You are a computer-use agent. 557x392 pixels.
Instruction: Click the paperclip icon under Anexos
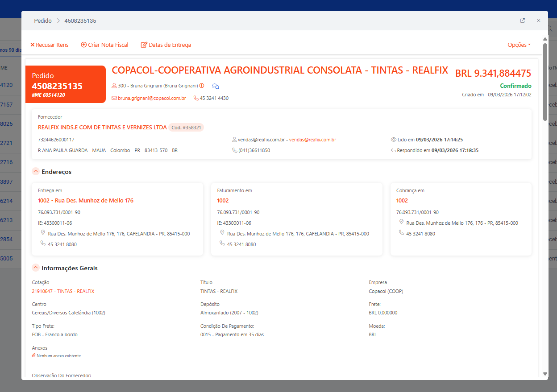coord(33,356)
